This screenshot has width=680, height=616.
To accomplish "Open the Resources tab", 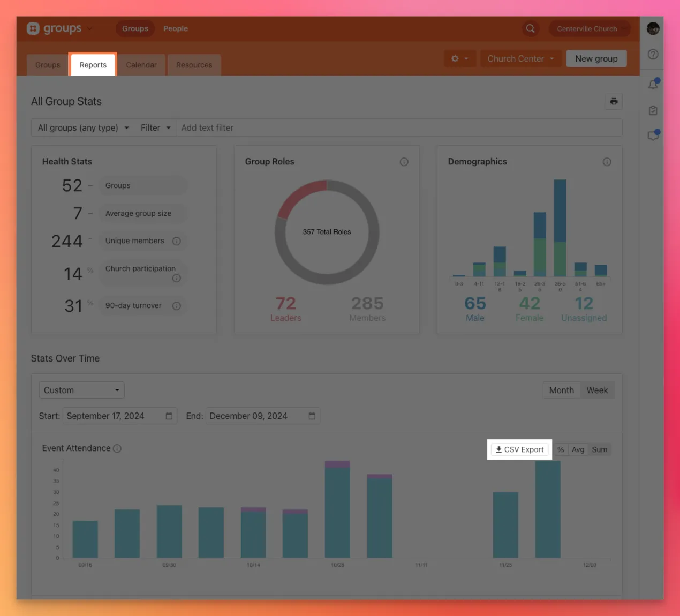I will pos(194,65).
